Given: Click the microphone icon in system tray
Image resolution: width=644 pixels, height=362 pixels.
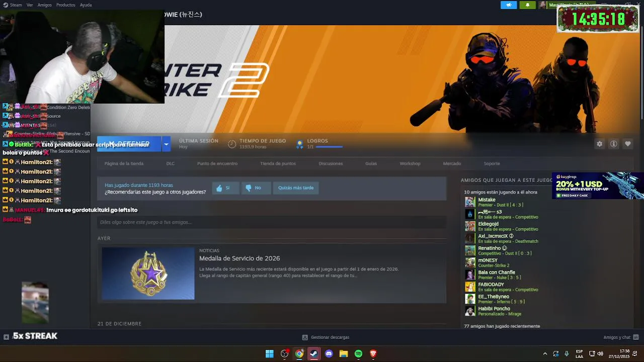Looking at the screenshot, I should [567, 353].
